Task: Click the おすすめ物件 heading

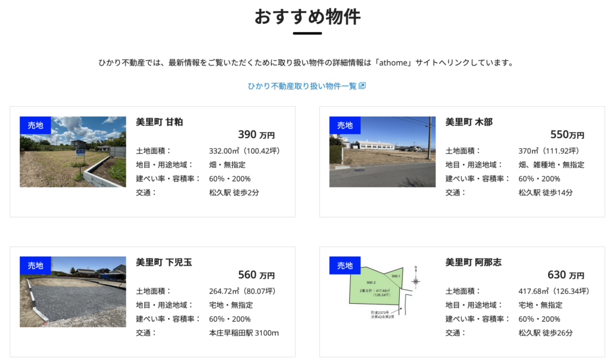Action: pos(307,17)
